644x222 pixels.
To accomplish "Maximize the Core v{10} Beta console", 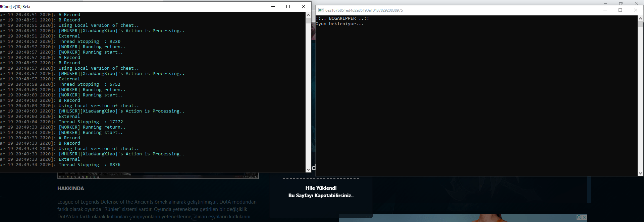I will click(x=288, y=6).
